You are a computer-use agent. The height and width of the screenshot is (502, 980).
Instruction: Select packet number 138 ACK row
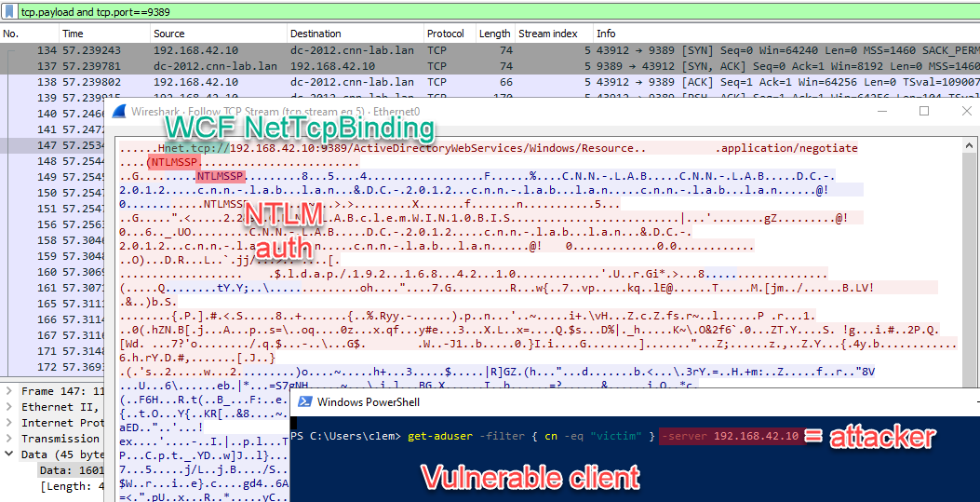coord(490,81)
